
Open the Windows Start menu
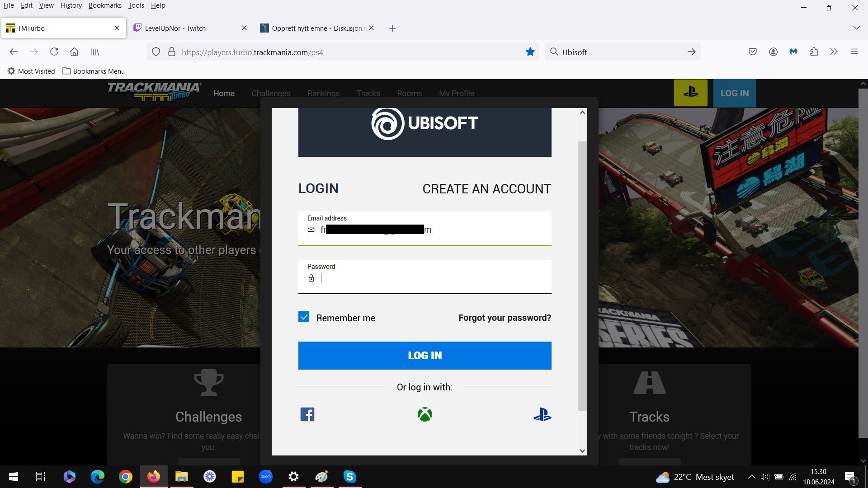14,477
